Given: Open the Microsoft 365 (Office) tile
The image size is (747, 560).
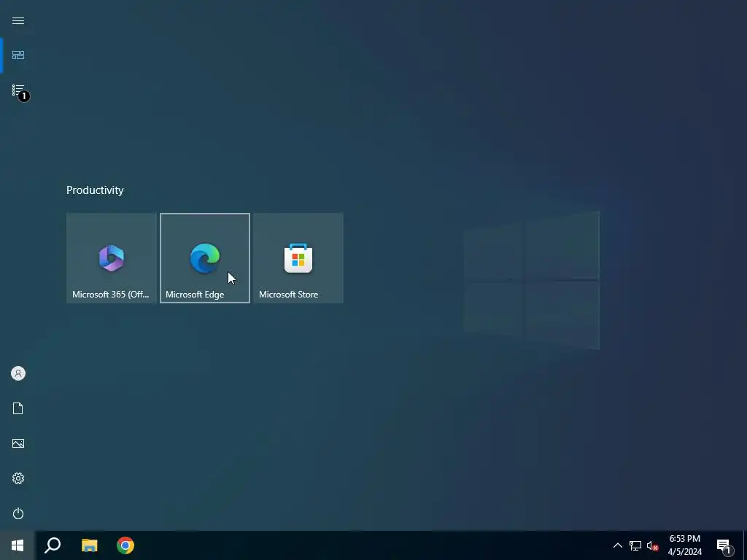Looking at the screenshot, I should (x=111, y=257).
